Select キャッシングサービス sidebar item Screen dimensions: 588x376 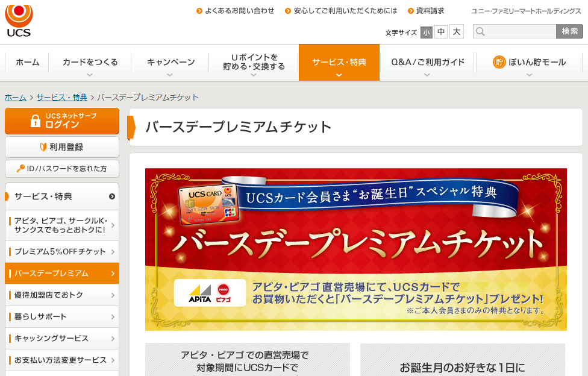62,339
